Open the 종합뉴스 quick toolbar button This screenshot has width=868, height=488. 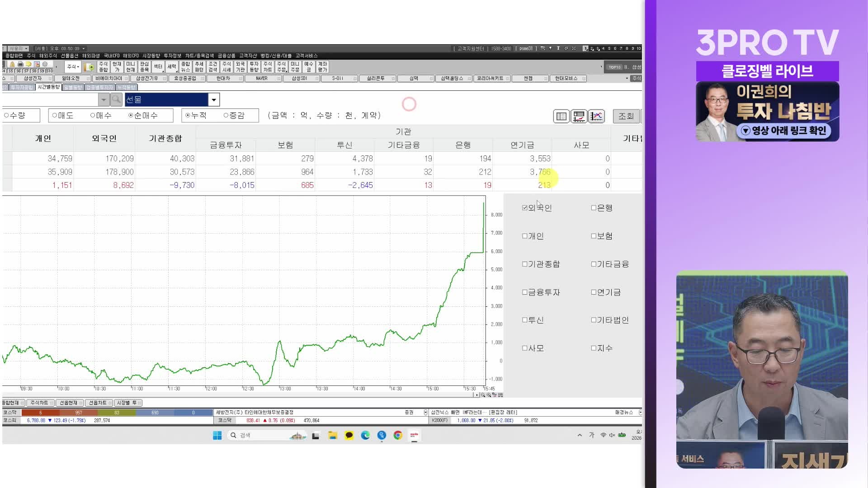click(185, 67)
